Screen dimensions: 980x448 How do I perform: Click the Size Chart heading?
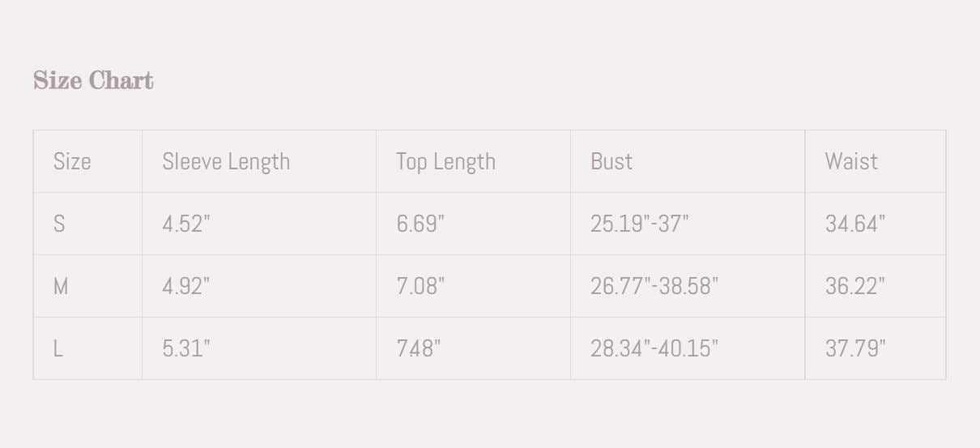(x=93, y=80)
